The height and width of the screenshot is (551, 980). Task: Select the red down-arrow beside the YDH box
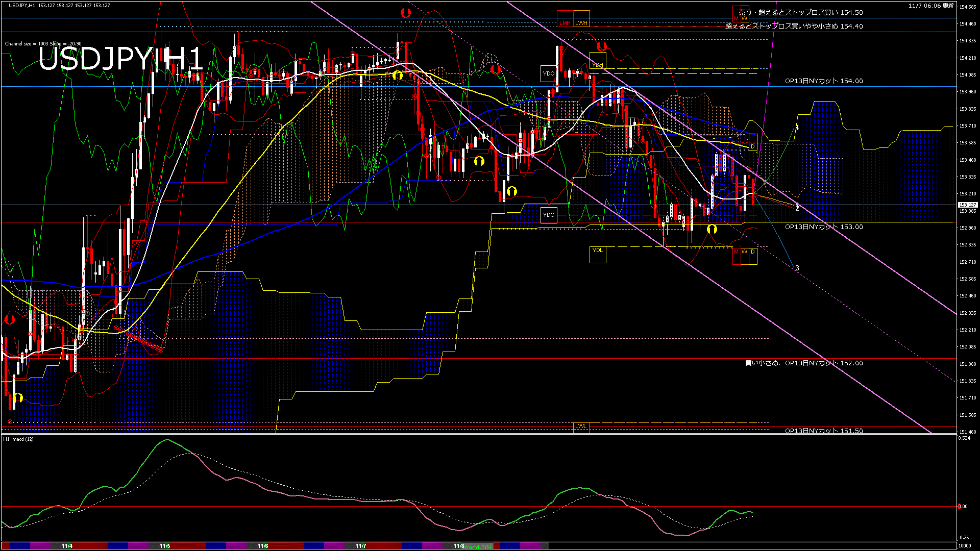[602, 46]
